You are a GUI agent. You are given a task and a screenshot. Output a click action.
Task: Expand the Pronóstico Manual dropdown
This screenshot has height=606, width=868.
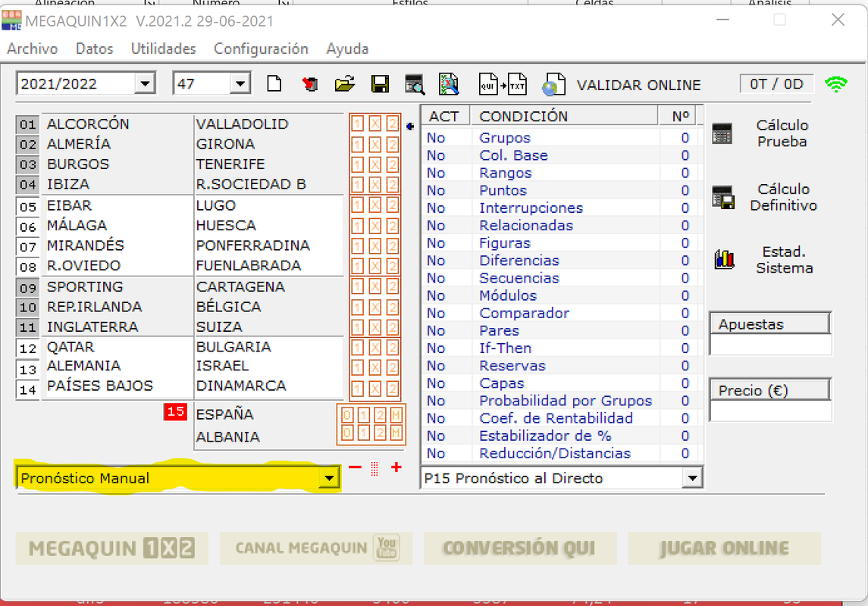(329, 478)
